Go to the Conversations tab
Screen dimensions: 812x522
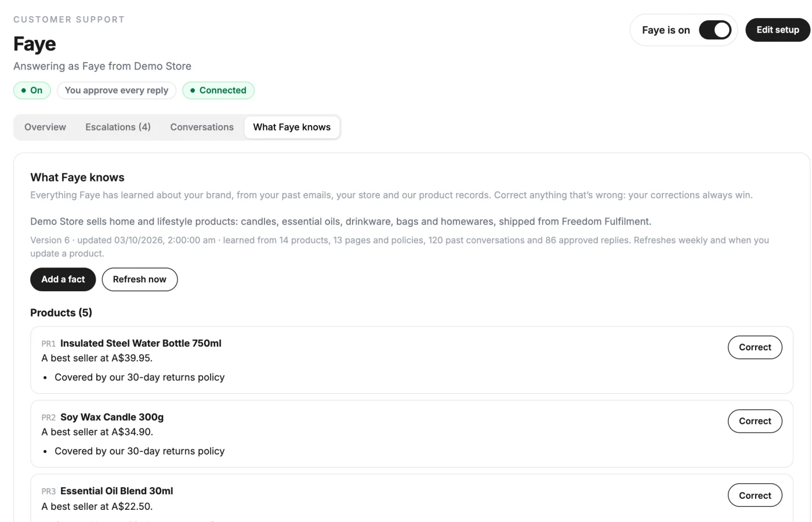(202, 127)
